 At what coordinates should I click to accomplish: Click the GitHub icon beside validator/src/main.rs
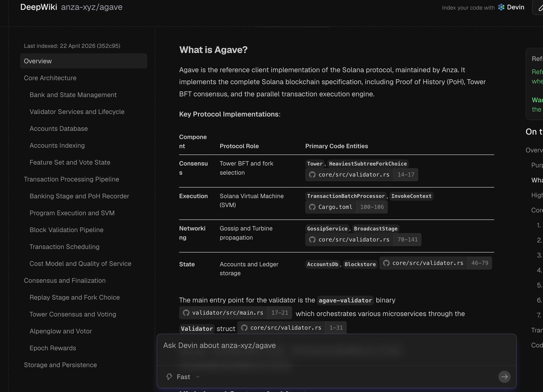point(186,312)
